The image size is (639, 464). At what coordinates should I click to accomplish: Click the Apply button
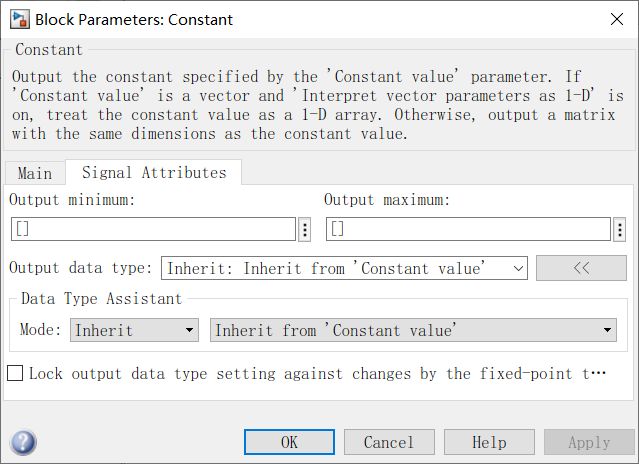(x=589, y=442)
